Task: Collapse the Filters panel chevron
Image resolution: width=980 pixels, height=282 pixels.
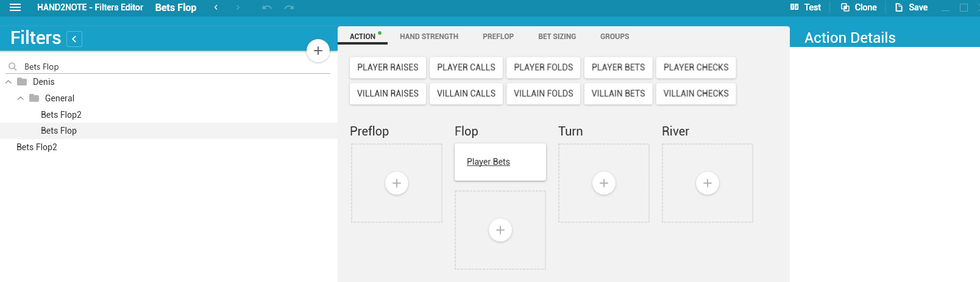Action: pos(74,39)
